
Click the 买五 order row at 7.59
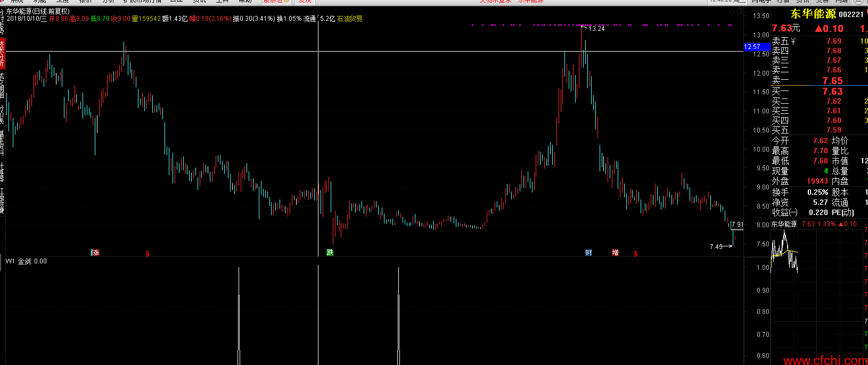(820, 130)
